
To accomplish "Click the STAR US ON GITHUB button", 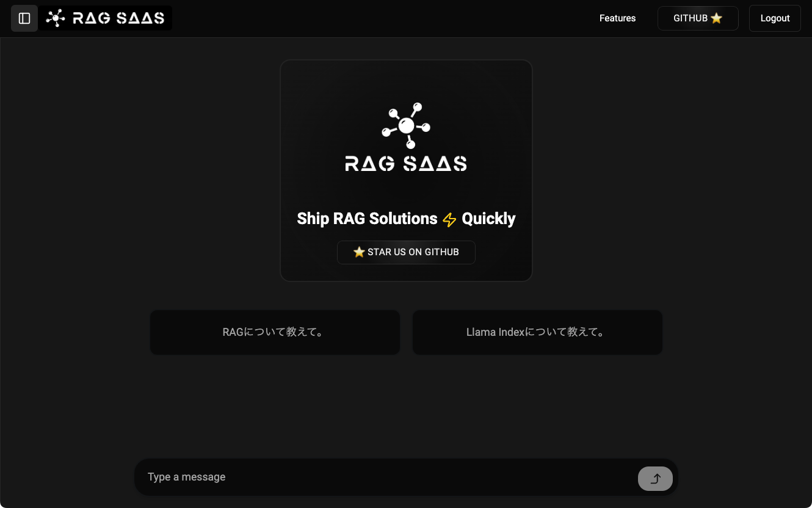I will 406,252.
